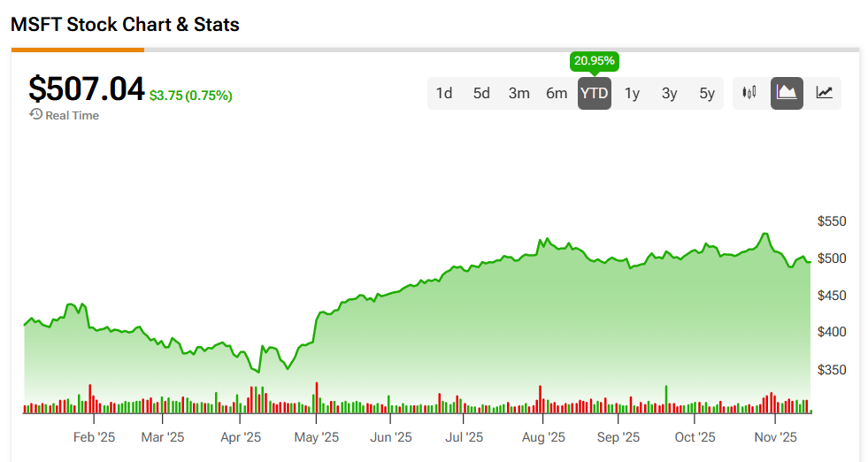Image resolution: width=868 pixels, height=462 pixels.
Task: Click the 20.95% YTD return badge
Action: pos(594,61)
